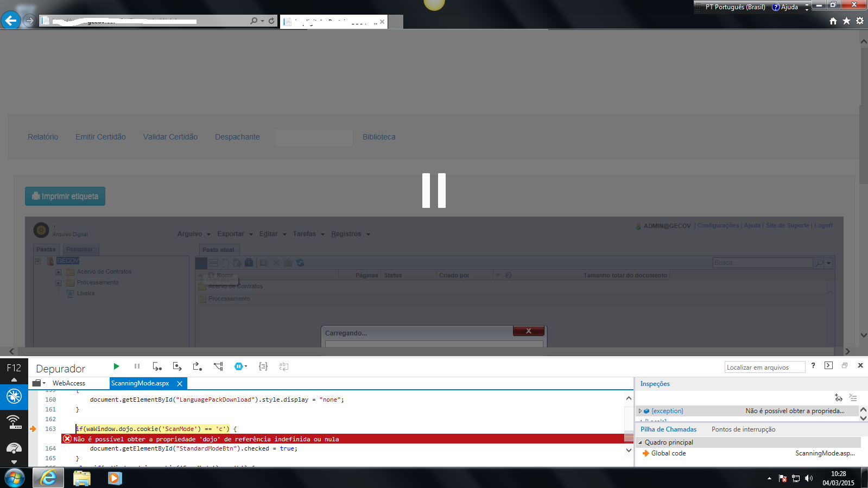868x488 pixels.
Task: Continue script execution with the green play button
Action: tap(116, 366)
